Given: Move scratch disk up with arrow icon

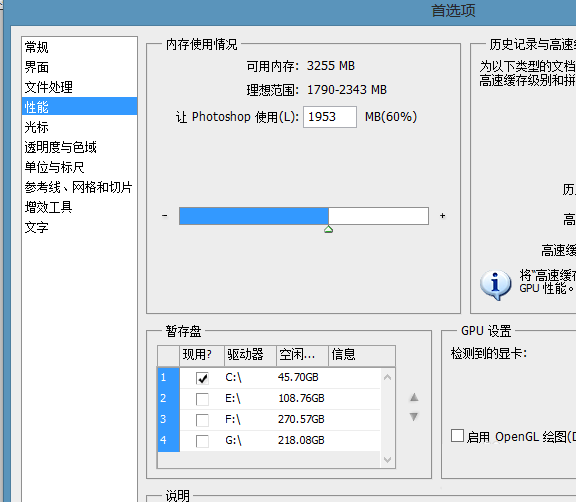Looking at the screenshot, I should (x=414, y=397).
